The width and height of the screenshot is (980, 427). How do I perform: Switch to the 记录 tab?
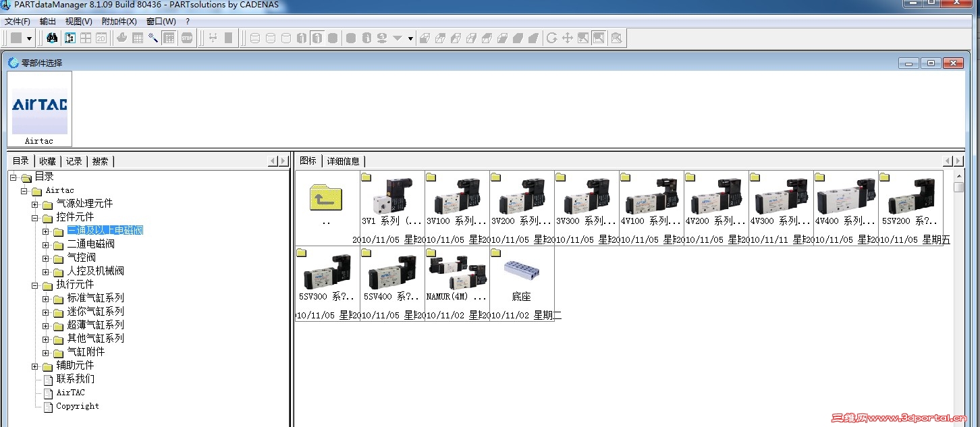point(74,161)
